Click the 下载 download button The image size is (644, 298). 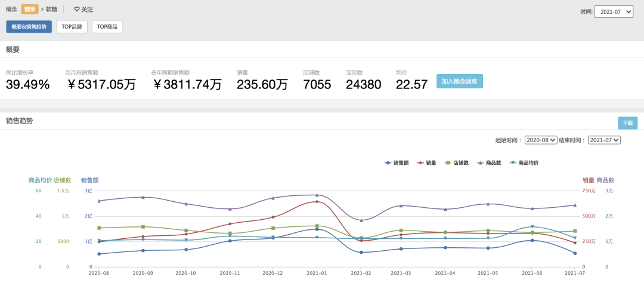627,123
